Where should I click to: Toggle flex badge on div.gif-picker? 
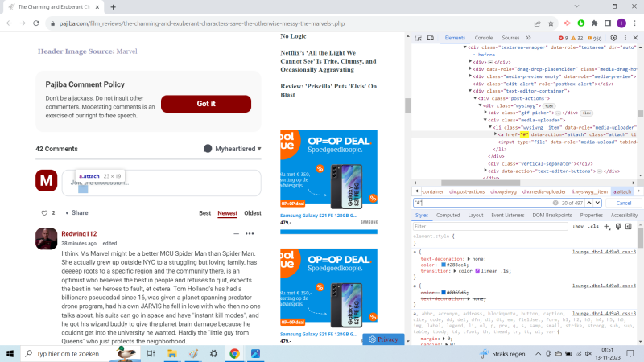[587, 113]
